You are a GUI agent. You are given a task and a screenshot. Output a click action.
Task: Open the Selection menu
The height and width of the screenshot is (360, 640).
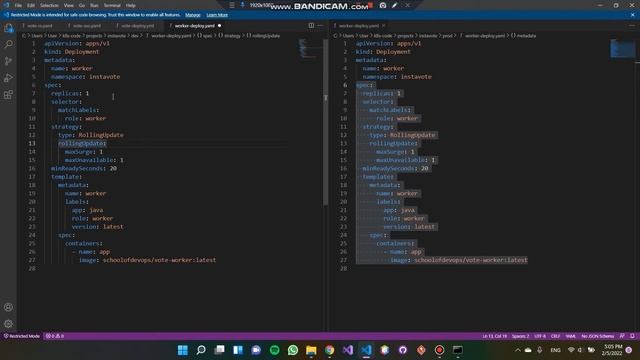[x=49, y=5]
